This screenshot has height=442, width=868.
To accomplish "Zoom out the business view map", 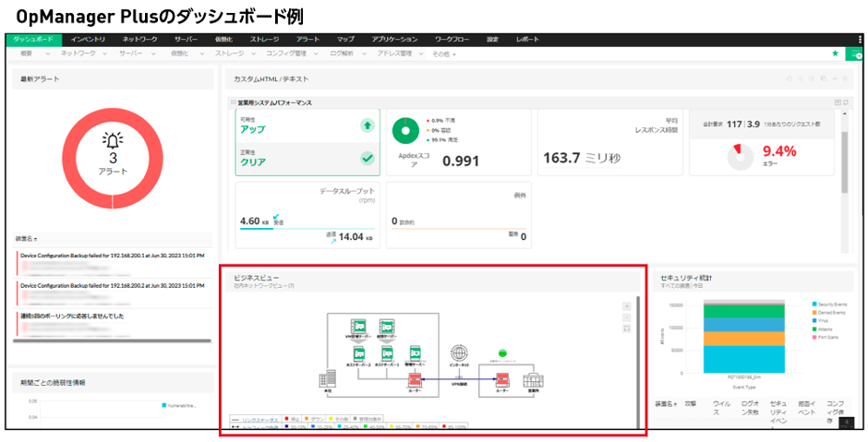I will pos(627,317).
